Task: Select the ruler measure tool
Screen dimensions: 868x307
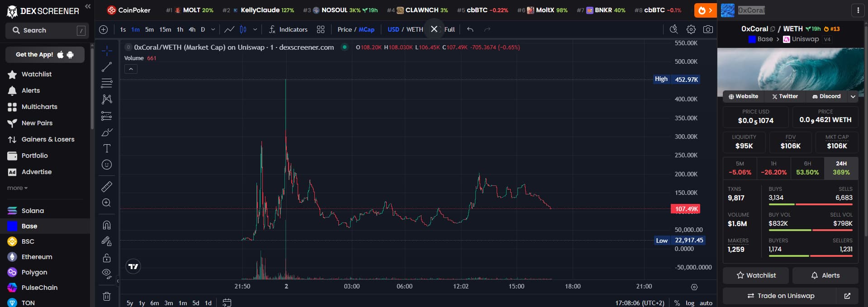Action: click(107, 186)
